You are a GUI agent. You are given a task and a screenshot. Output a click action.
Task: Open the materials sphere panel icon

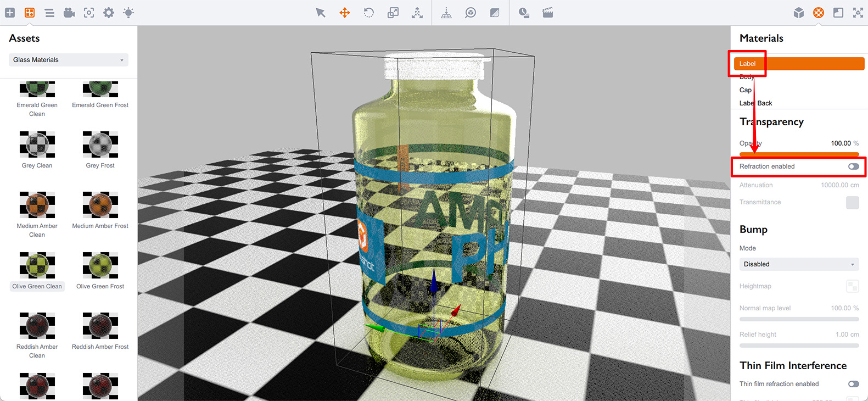click(819, 13)
